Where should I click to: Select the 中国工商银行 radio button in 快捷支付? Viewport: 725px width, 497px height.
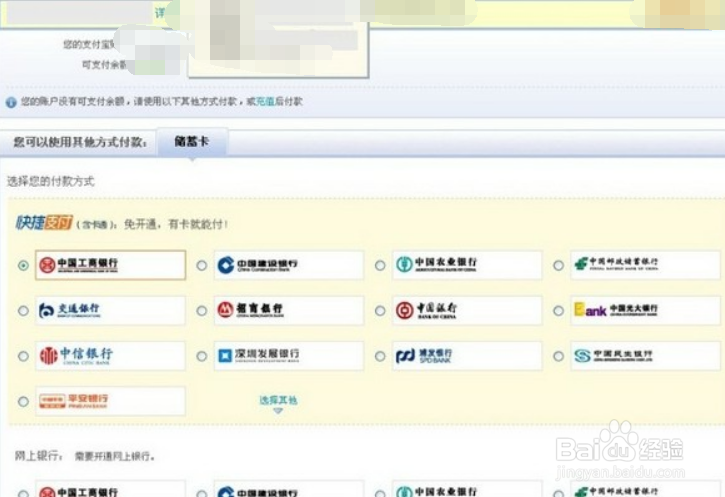(x=23, y=265)
